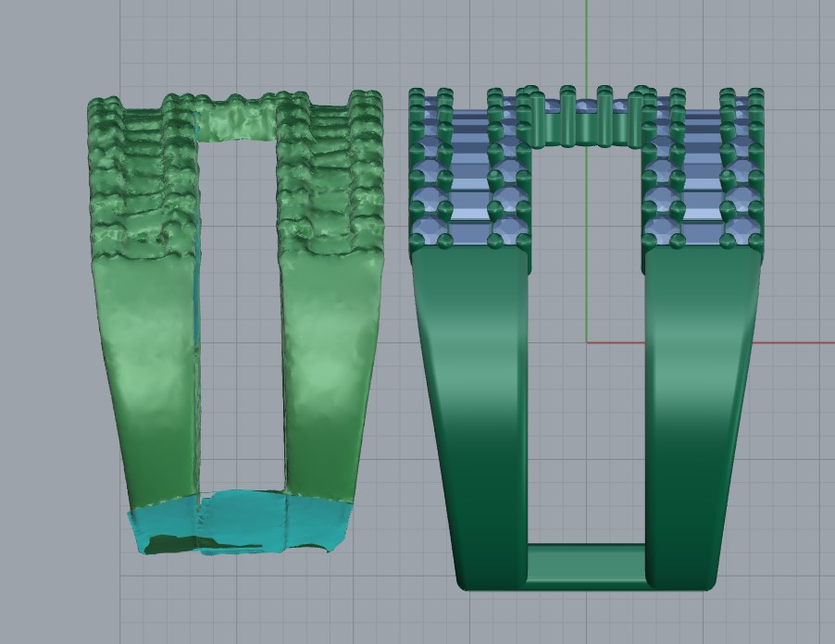Click the red horizontal axis line
Viewport: 835px width, 644px height.
[796, 342]
